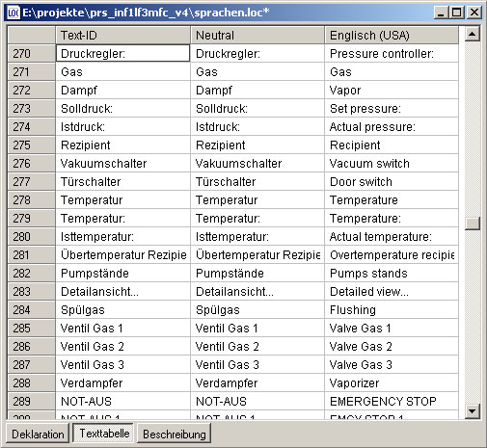The height and width of the screenshot is (448, 487).
Task: Select the Flushing translation cell
Action: (392, 309)
